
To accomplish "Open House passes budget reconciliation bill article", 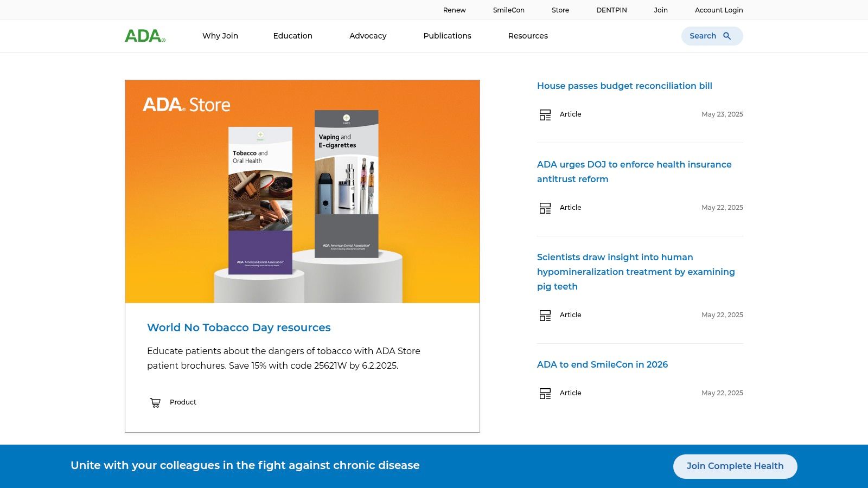I will pyautogui.click(x=624, y=86).
